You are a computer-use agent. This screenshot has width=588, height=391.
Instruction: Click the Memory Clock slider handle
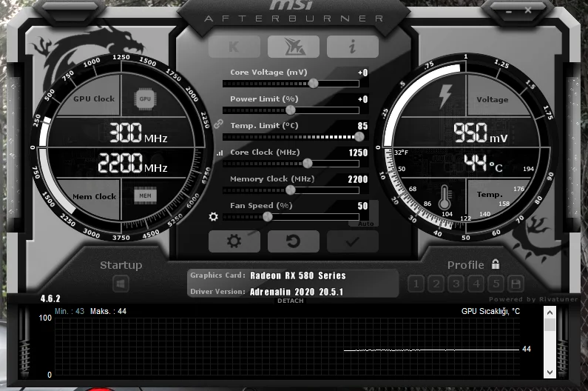[290, 190]
